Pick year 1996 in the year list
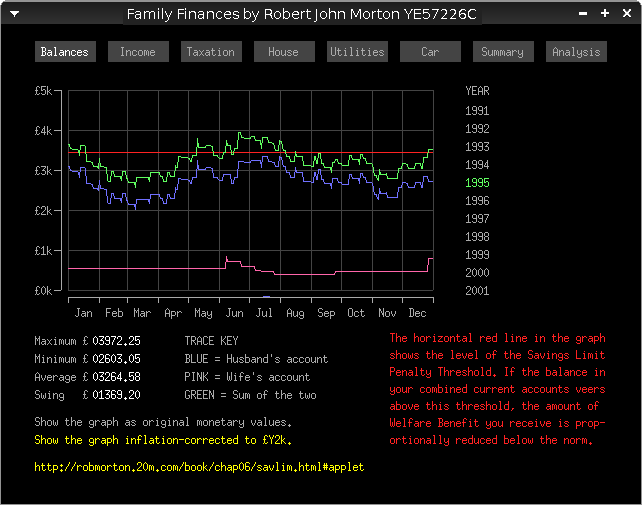Screen dimensions: 642x505 tap(477, 201)
